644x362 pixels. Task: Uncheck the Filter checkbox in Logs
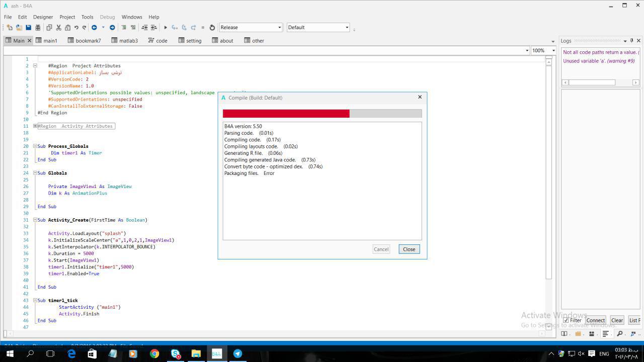(566, 320)
